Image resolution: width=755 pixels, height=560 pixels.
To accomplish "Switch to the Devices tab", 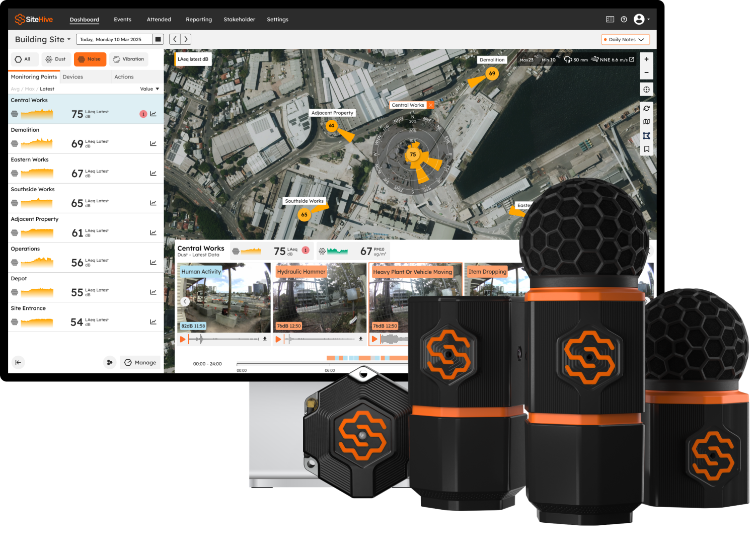I will [x=73, y=77].
